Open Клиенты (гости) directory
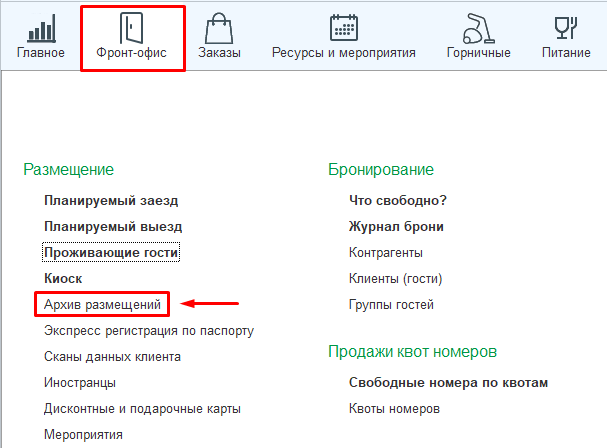 tap(396, 278)
